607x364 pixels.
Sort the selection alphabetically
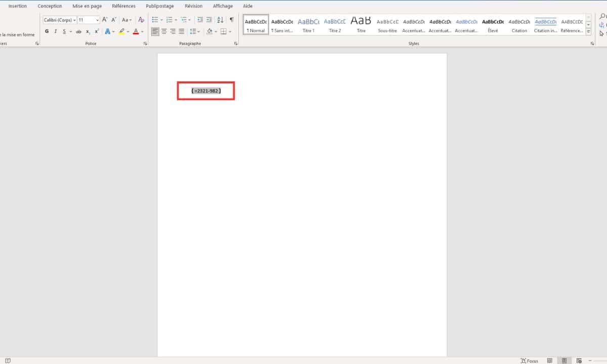coord(220,20)
